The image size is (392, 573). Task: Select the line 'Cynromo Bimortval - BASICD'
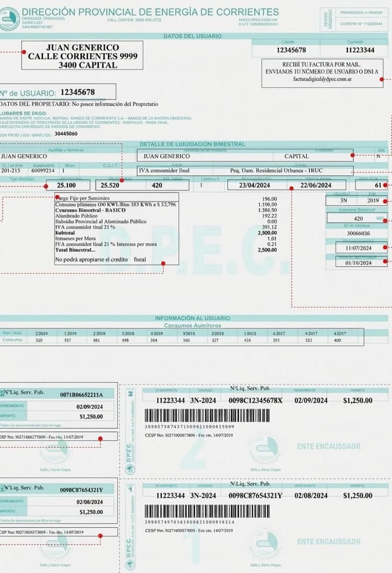[x=90, y=210]
